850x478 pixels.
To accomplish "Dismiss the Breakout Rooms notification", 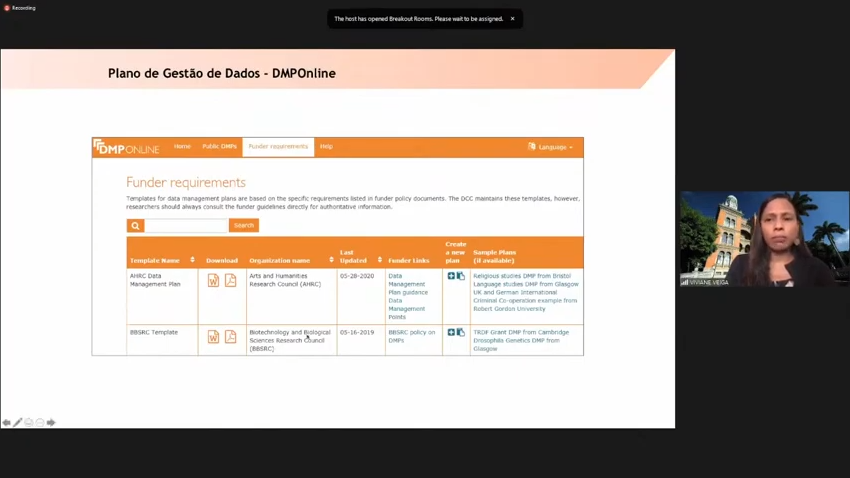I will 513,19.
